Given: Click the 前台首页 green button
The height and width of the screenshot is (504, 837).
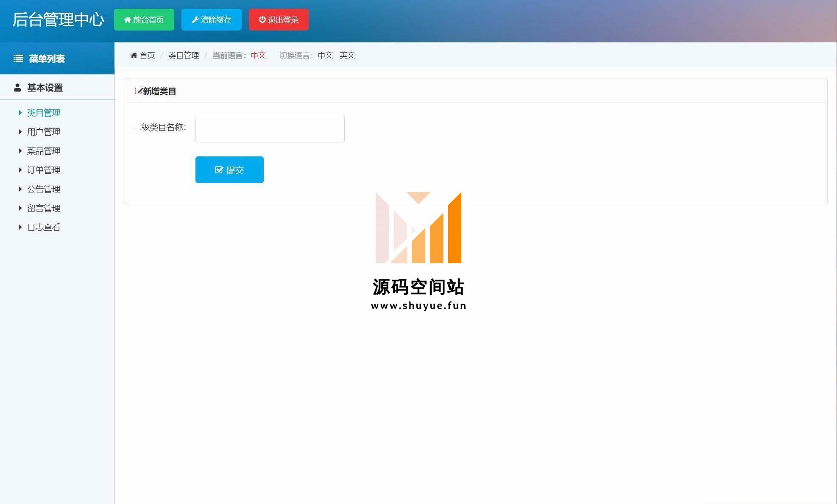Looking at the screenshot, I should point(144,19).
